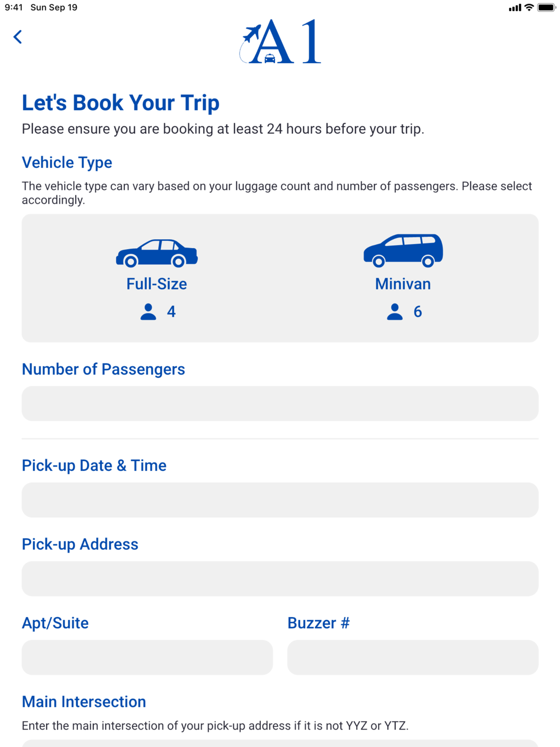Focus the Buzzer # input field

point(413,657)
